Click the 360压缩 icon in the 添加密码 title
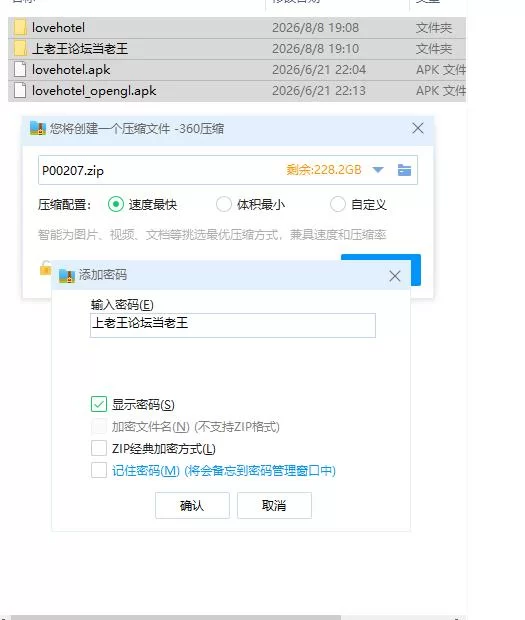525x620 pixels. coord(67,275)
